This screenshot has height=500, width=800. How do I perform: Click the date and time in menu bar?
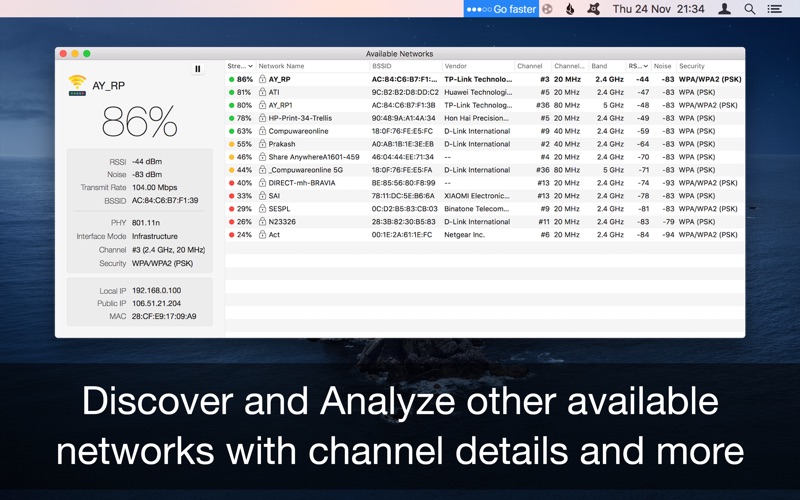click(658, 9)
